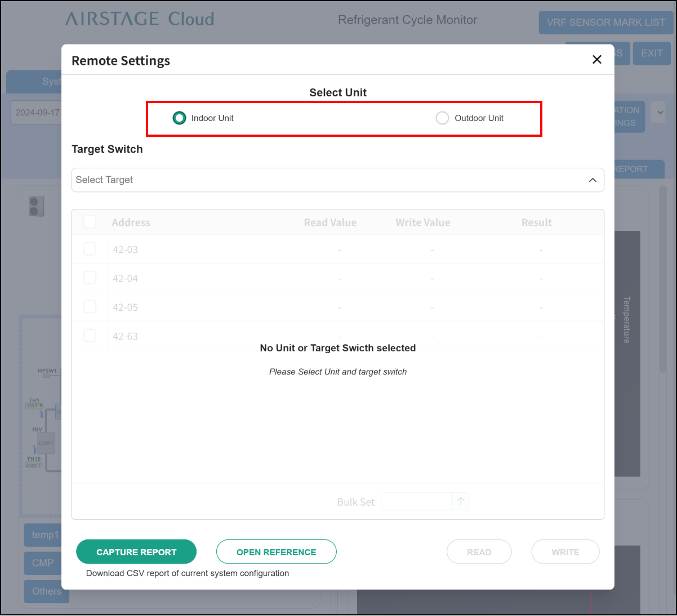Collapse the Target Switch chevron arrow
Screen dimensions: 677x616
[x=593, y=180]
